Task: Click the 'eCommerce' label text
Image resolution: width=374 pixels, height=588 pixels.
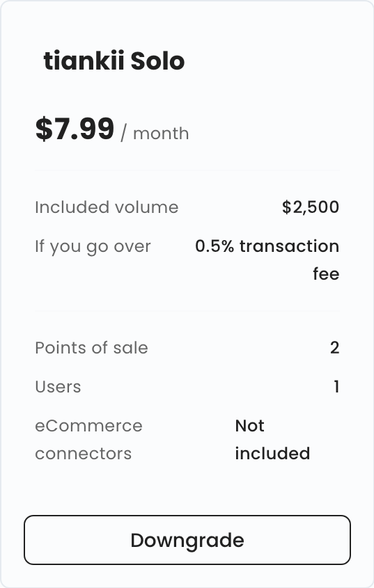Action: coord(88,426)
